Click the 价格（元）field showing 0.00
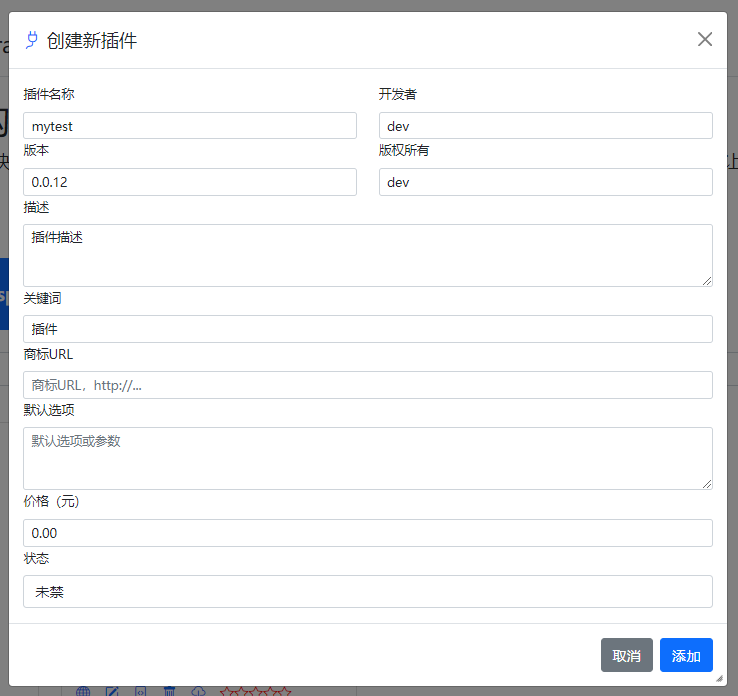Viewport: 738px width, 696px height. click(x=368, y=533)
